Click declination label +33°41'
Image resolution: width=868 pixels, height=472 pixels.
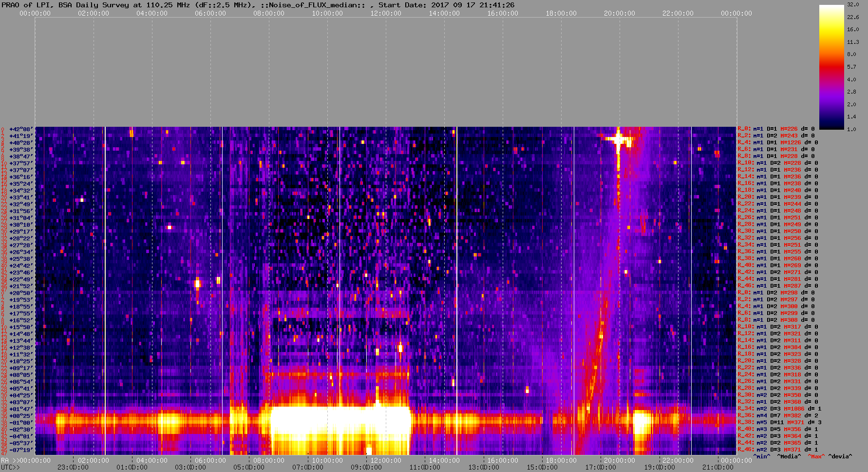(21, 197)
